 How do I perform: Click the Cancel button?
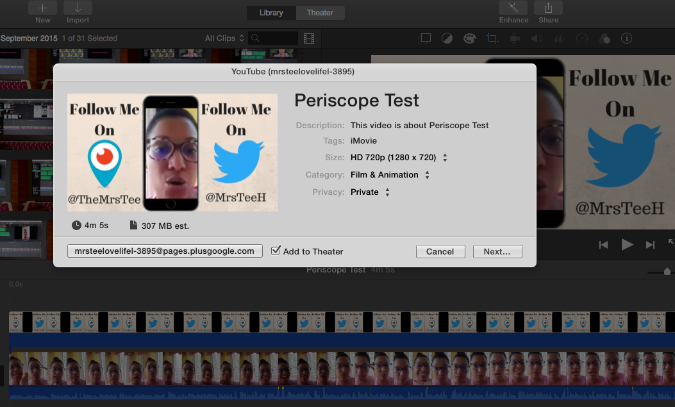tap(440, 252)
